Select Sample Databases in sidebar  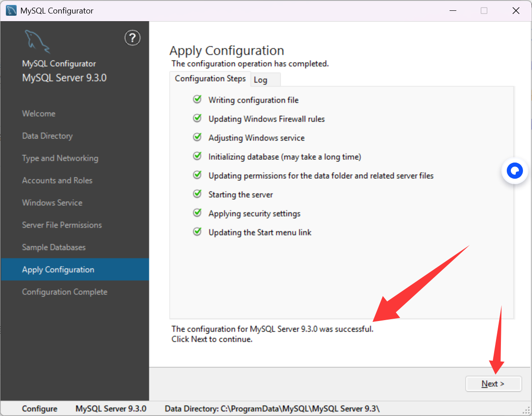click(x=54, y=248)
